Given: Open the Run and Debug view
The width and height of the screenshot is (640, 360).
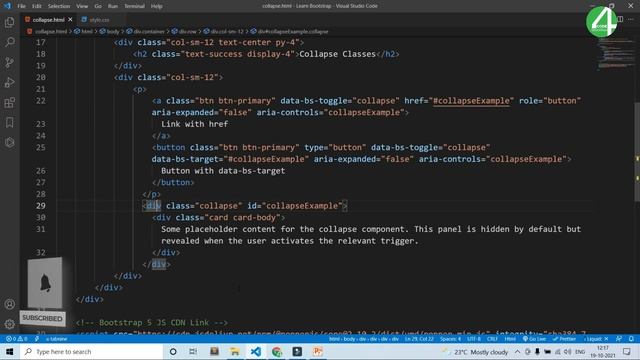Looking at the screenshot, I should [9, 82].
